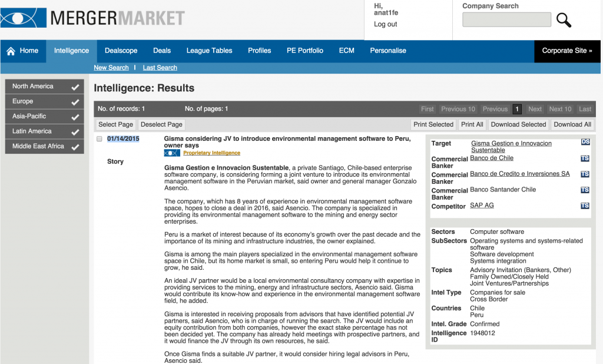Jump to the Last results page
603x364 pixels.
(585, 110)
